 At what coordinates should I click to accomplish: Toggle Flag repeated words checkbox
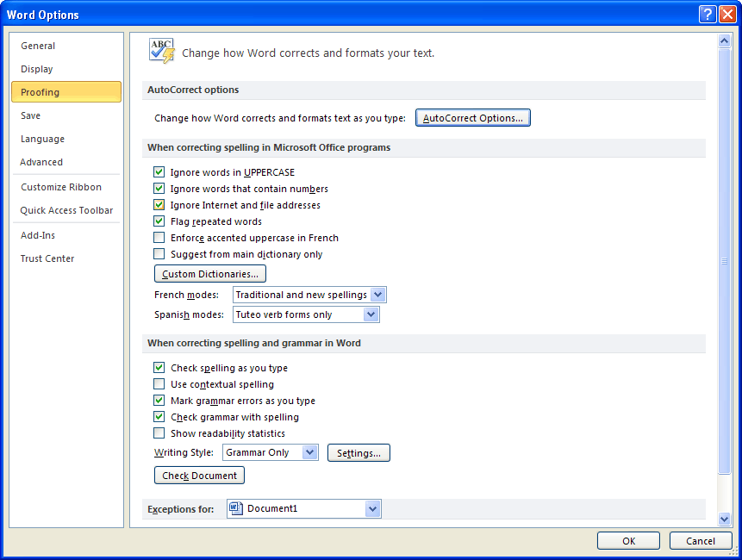point(159,221)
